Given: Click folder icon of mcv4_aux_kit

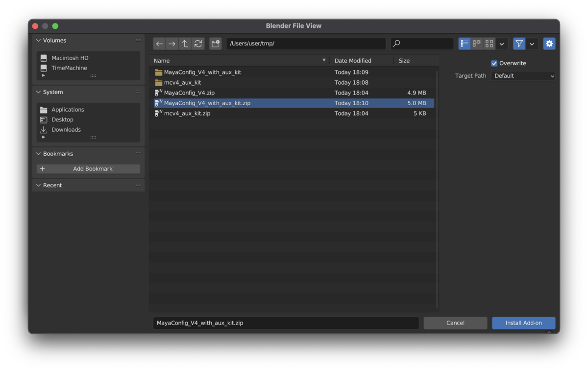Looking at the screenshot, I should [159, 83].
